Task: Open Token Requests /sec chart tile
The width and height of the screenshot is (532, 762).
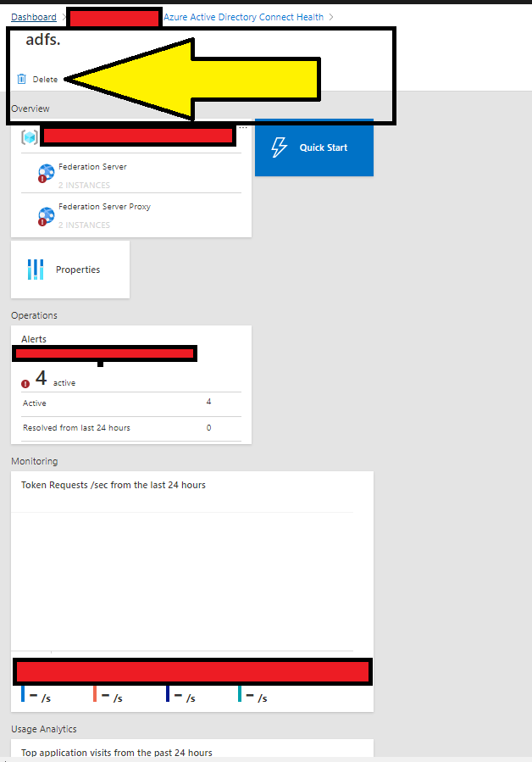Action: (192, 592)
